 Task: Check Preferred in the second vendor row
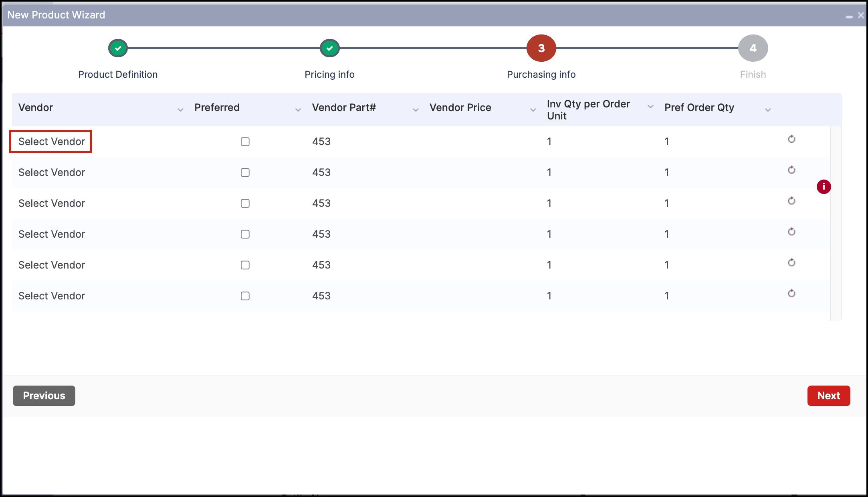pos(245,172)
